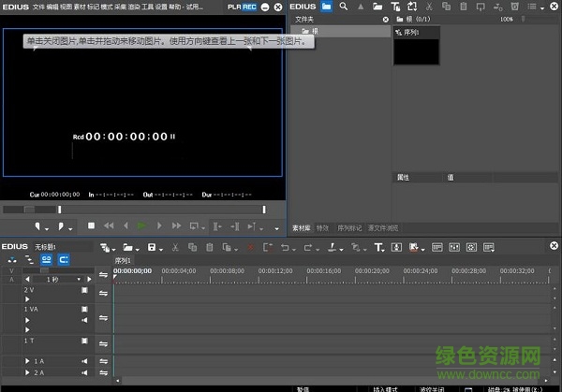The image size is (562, 392).
Task: Click the save project icon in timeline toolbar
Action: [151, 247]
